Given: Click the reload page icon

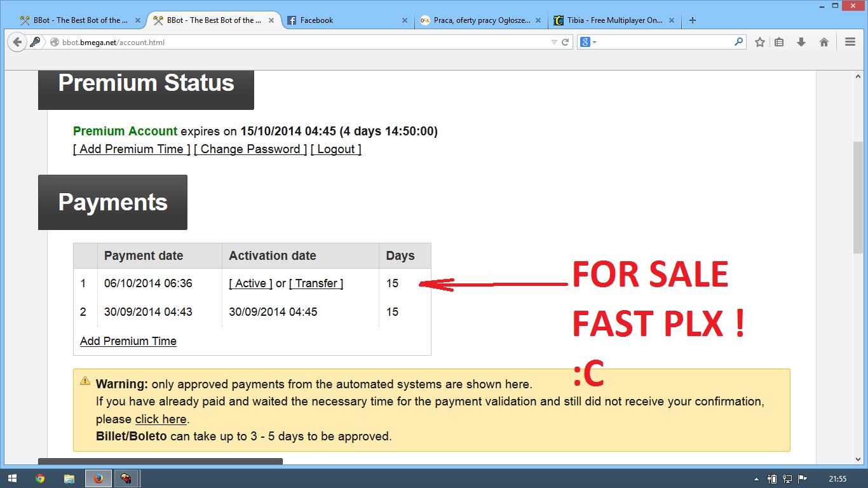Looking at the screenshot, I should 565,43.
